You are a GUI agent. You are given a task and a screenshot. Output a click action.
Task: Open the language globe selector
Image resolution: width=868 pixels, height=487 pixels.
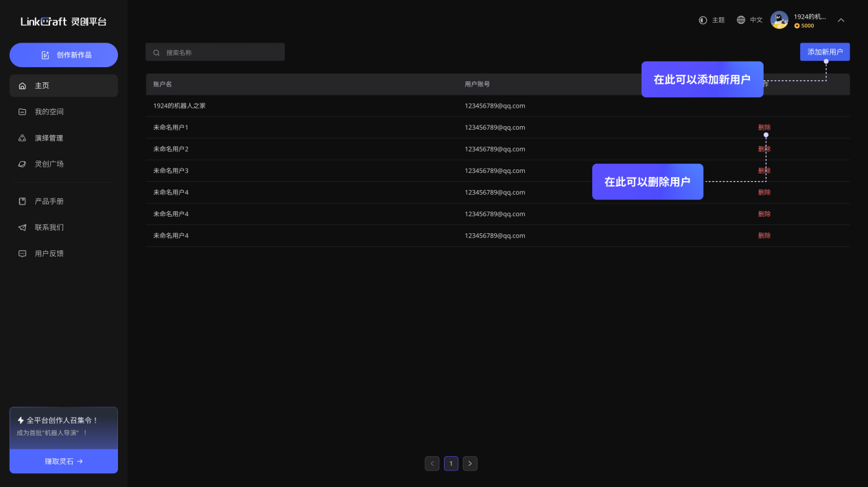click(x=741, y=20)
